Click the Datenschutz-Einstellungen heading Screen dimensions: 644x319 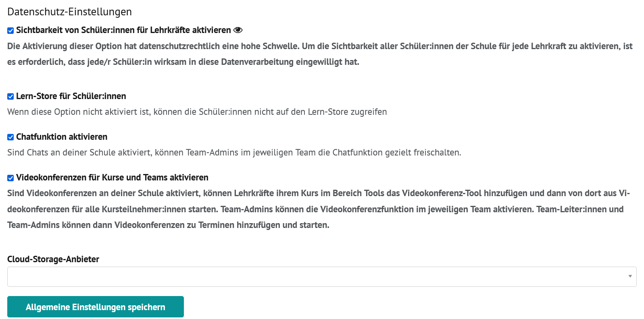click(69, 12)
